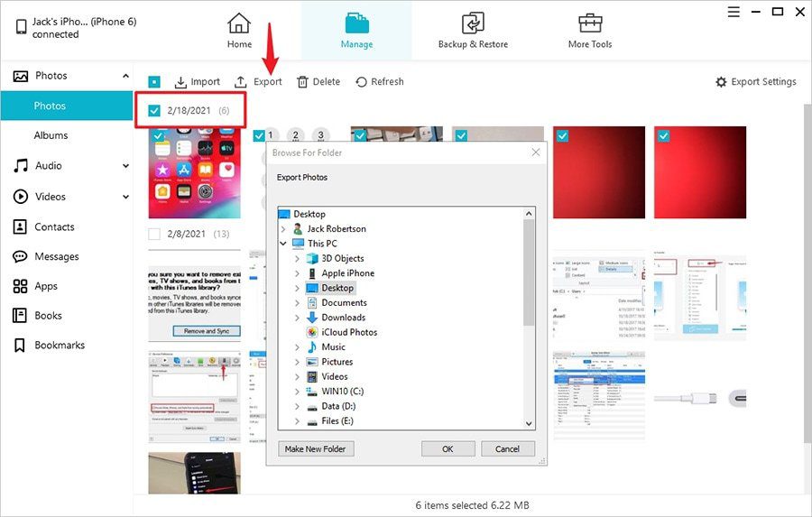The width and height of the screenshot is (812, 517).
Task: Select the Apple iPhone device icon in tree
Action: point(312,273)
